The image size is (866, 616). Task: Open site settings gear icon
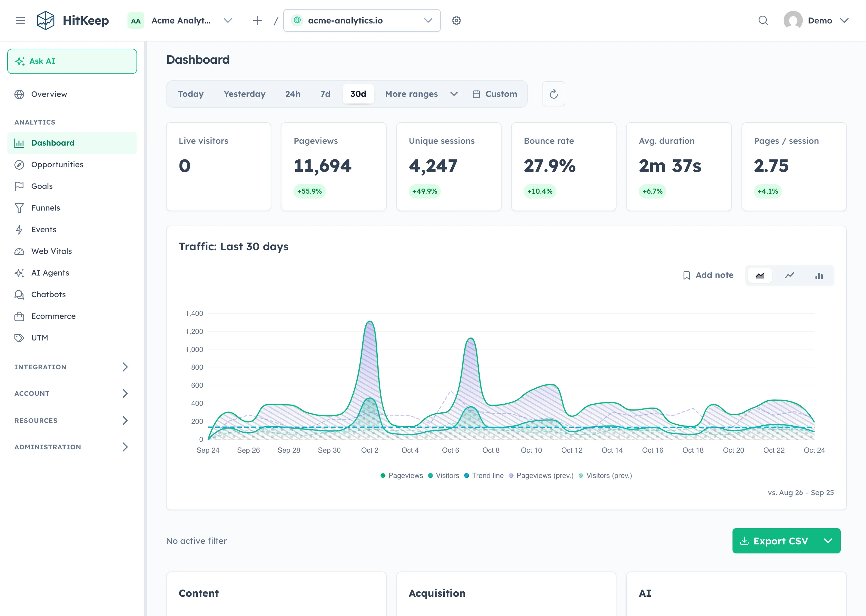point(456,20)
